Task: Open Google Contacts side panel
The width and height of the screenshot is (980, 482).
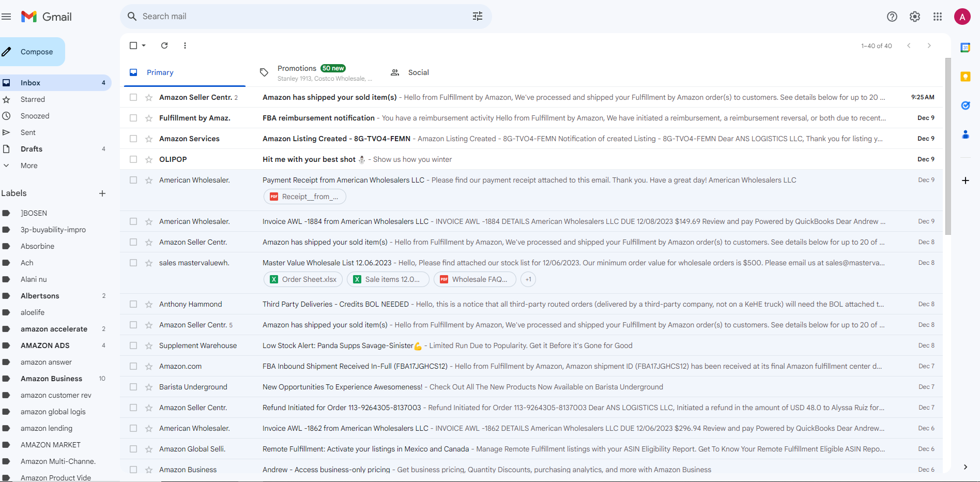Action: (x=965, y=134)
